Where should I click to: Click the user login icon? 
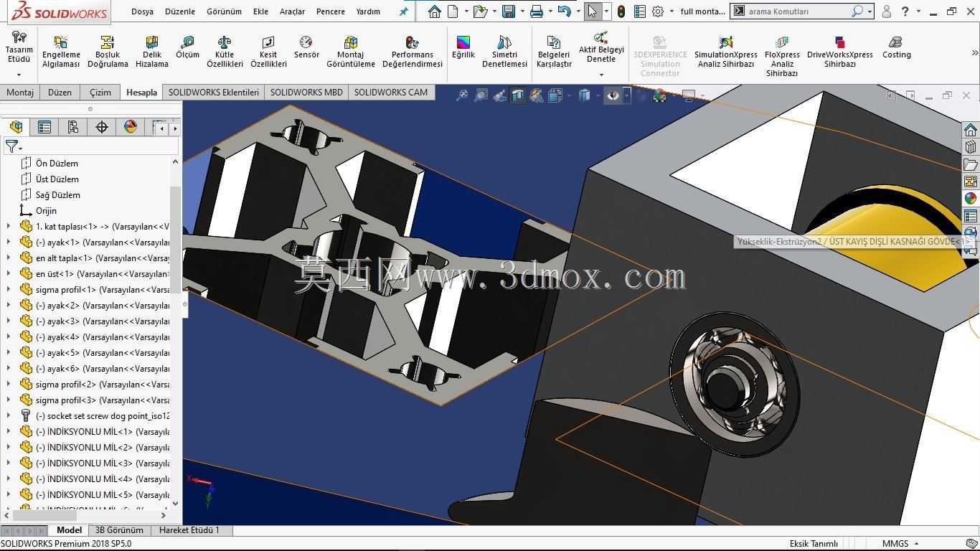[x=887, y=11]
